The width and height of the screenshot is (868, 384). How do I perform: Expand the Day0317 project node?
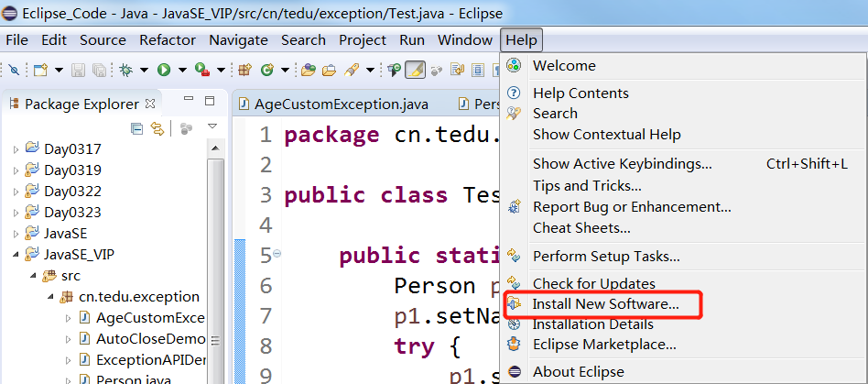(16, 149)
